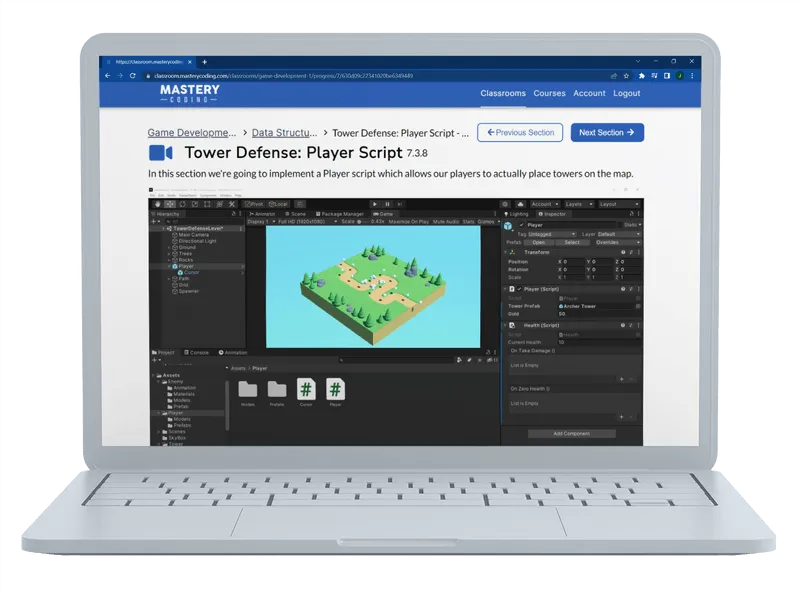Click the Next Section button
The height and width of the screenshot is (592, 800).
(606, 132)
